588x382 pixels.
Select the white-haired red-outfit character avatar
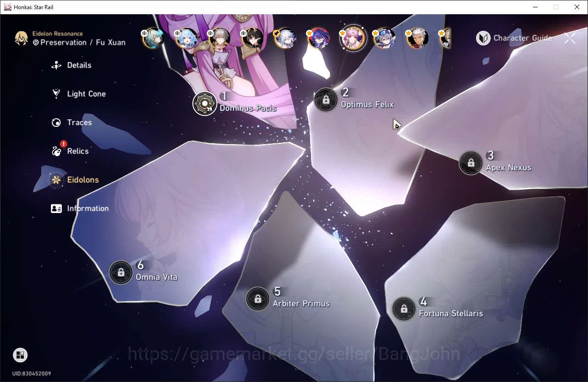pyautogui.click(x=417, y=38)
